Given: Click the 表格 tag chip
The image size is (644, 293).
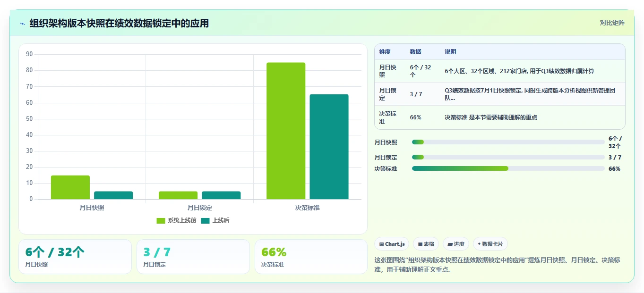Looking at the screenshot, I should (426, 244).
